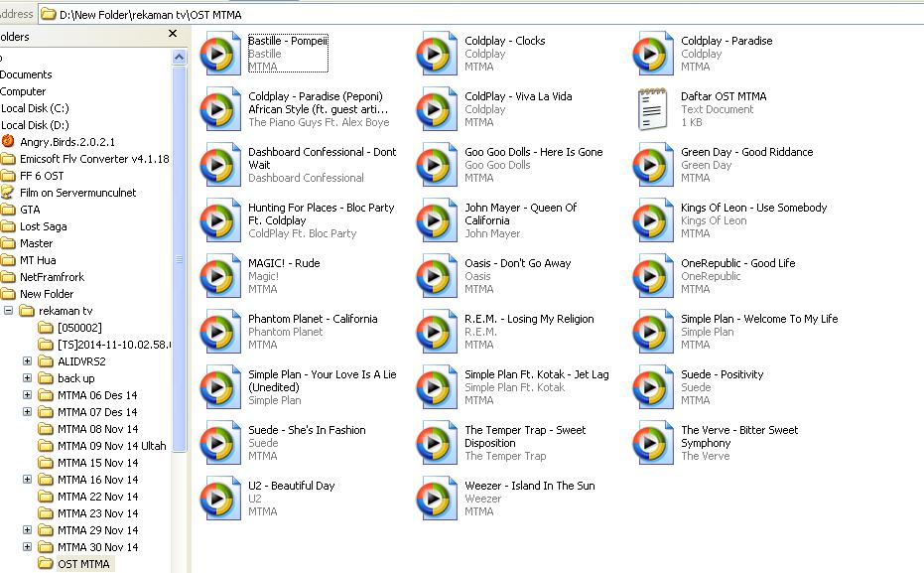Open the MTMA 23 Nov 14 folder
This screenshot has height=573, width=924.
(88, 513)
